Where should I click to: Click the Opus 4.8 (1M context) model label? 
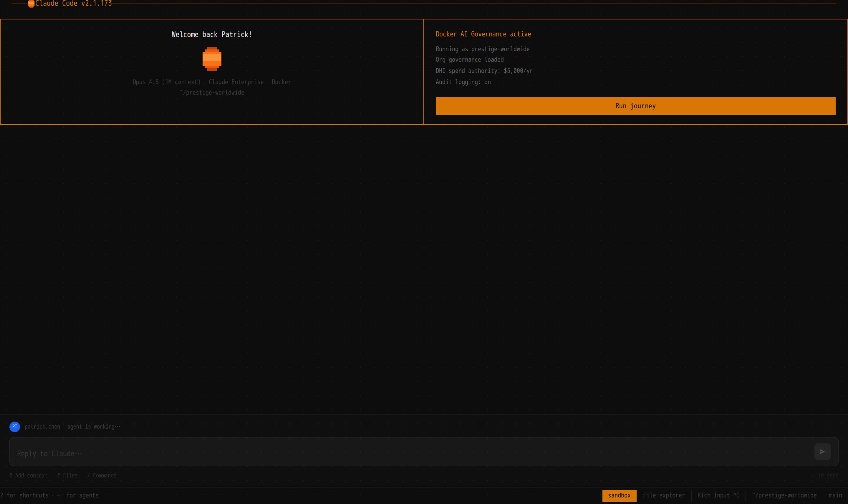[166, 82]
